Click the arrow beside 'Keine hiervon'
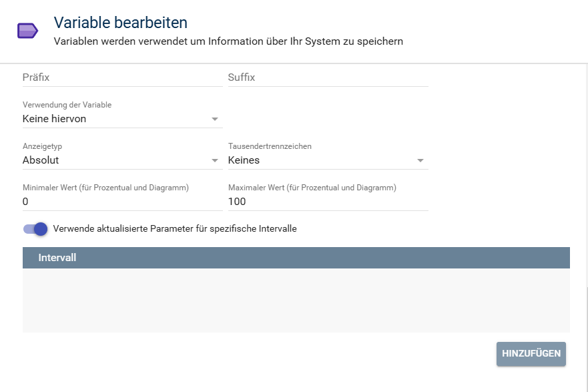 pos(215,120)
